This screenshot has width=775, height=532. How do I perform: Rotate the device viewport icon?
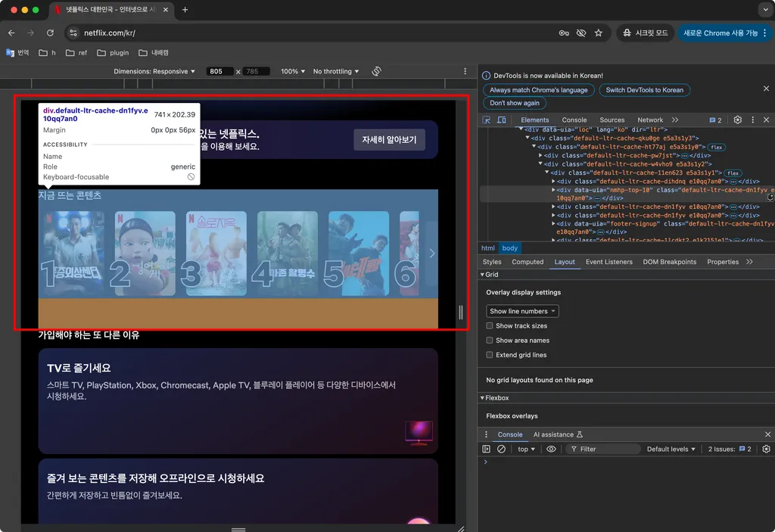click(x=377, y=71)
